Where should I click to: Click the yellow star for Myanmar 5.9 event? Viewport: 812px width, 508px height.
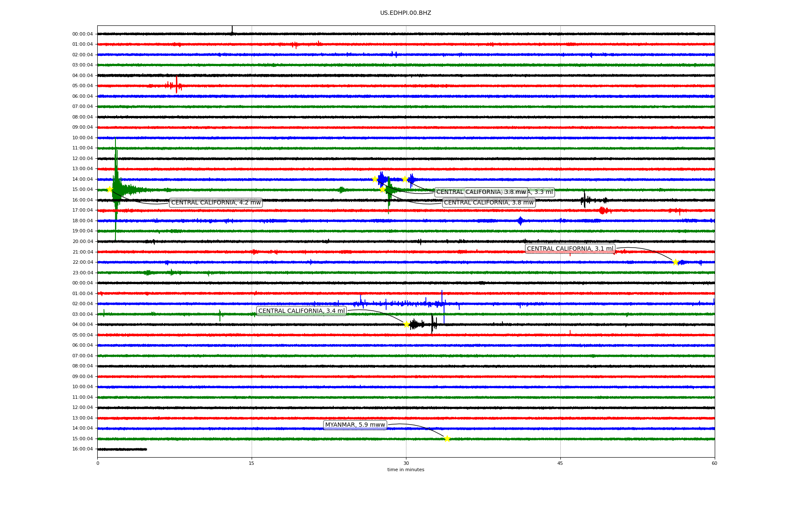(447, 439)
